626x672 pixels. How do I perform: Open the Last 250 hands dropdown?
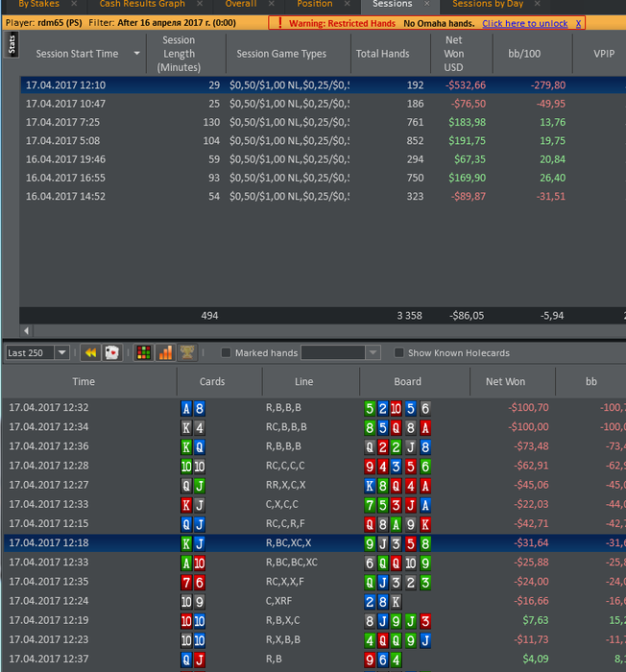(62, 353)
